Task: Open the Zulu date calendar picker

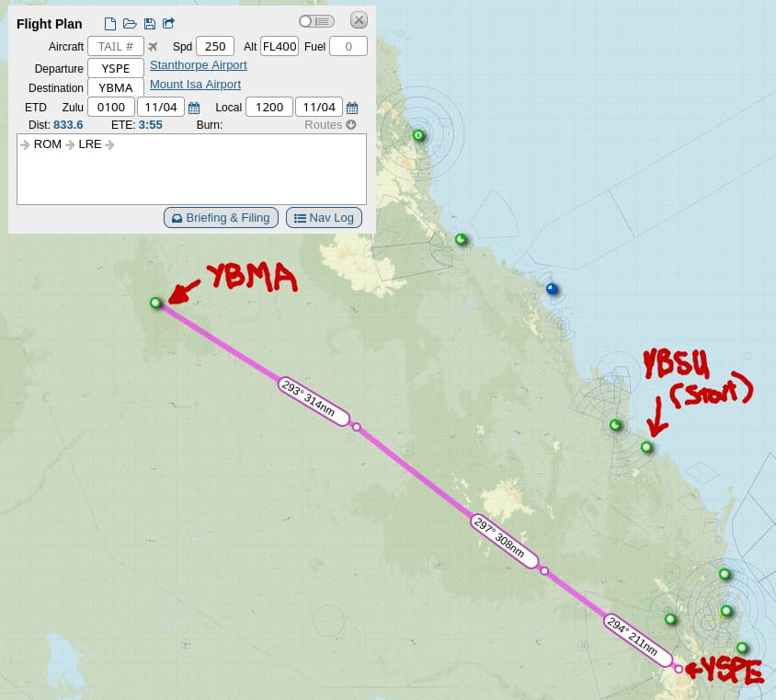Action: click(x=194, y=108)
